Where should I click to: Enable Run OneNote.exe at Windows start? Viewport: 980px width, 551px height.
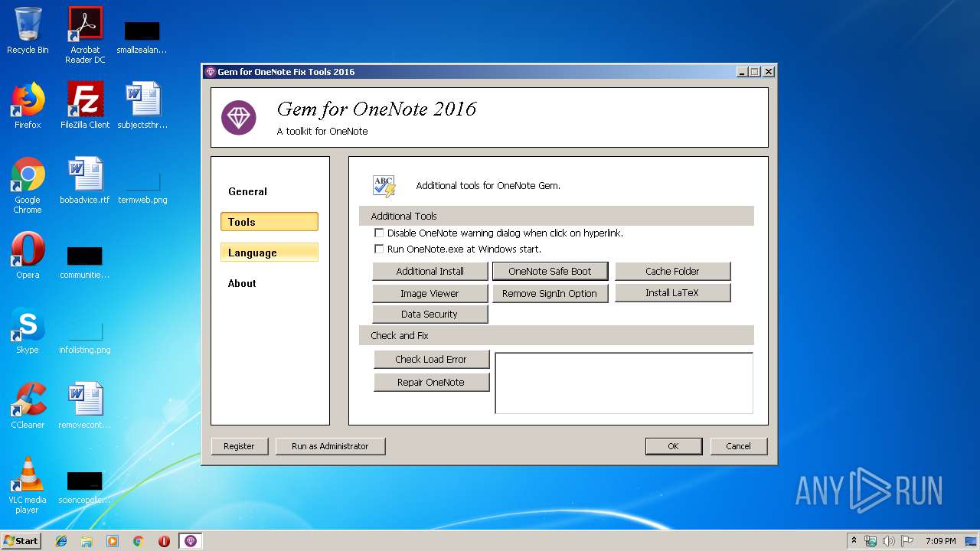tap(379, 249)
